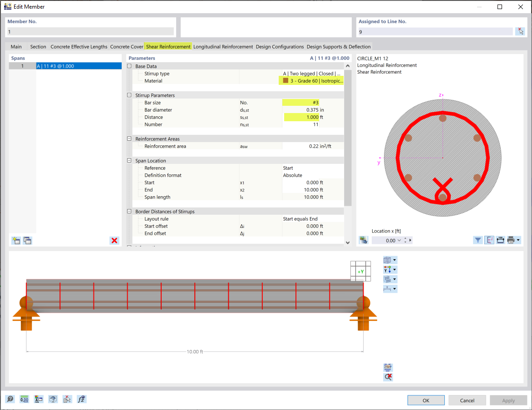Open Longitudinal Reinforcement tab
The height and width of the screenshot is (410, 532).
pyautogui.click(x=223, y=46)
